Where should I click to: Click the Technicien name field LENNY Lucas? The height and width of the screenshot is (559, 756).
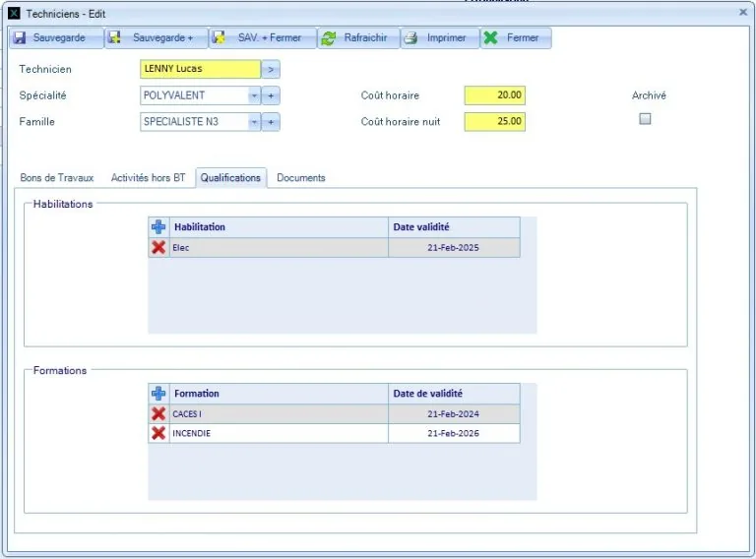(x=200, y=69)
